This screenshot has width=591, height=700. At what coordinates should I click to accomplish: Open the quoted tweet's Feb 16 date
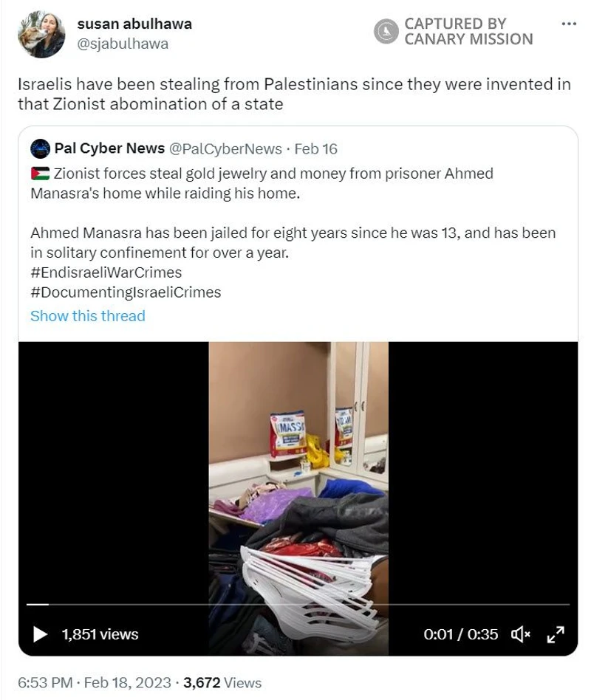[x=316, y=148]
